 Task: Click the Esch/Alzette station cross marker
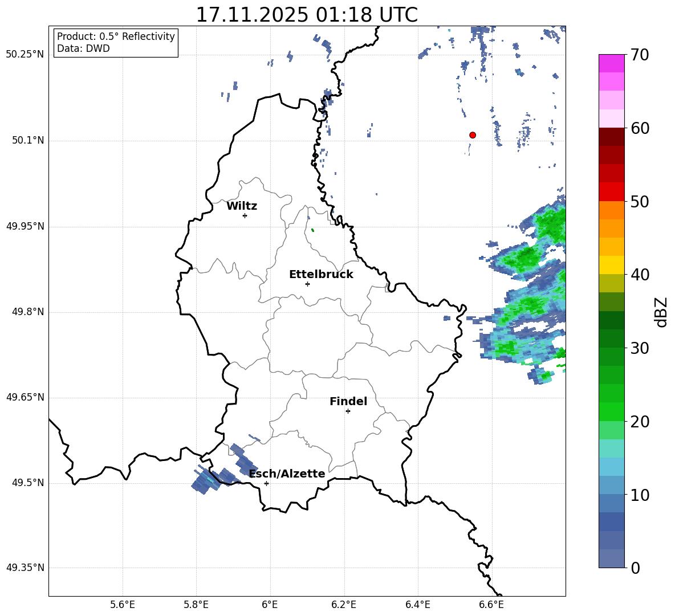tap(266, 483)
